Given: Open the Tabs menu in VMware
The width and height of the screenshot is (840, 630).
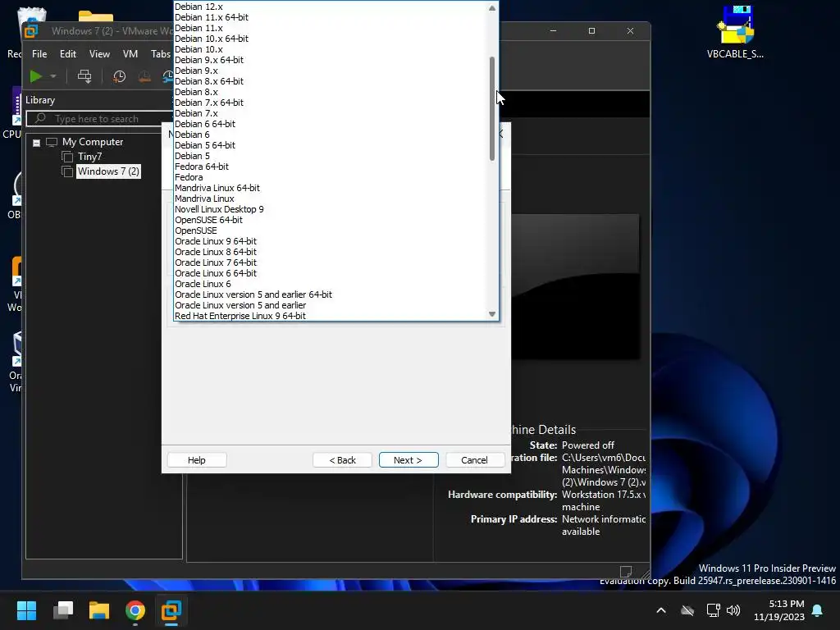Looking at the screenshot, I should click(160, 54).
